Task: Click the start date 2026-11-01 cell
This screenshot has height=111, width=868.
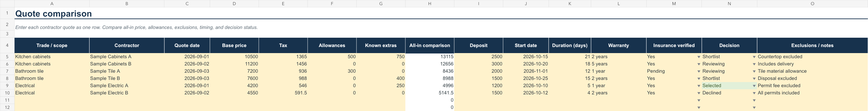Action: [526, 71]
